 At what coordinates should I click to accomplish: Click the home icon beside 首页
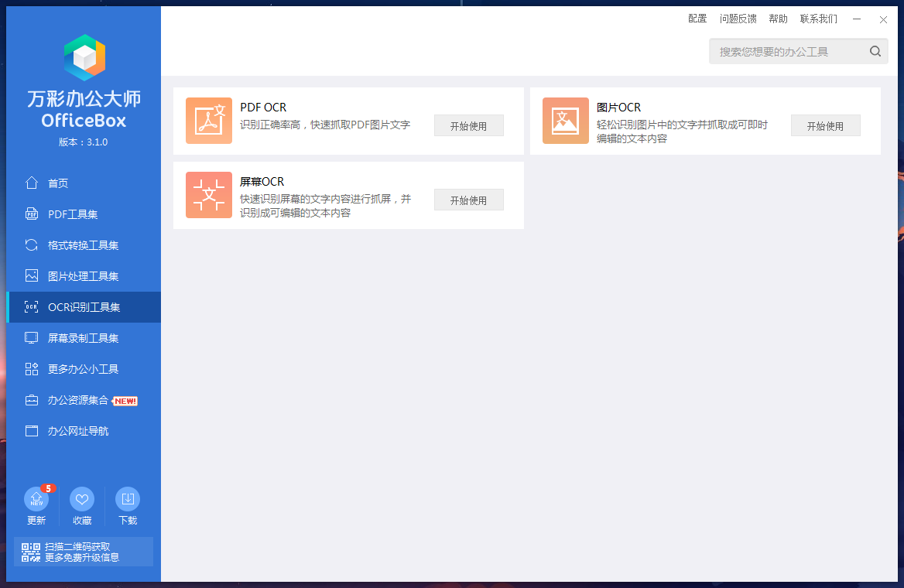(32, 183)
